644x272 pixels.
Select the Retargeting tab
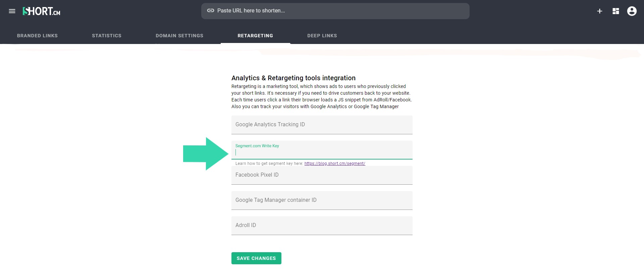pyautogui.click(x=255, y=36)
